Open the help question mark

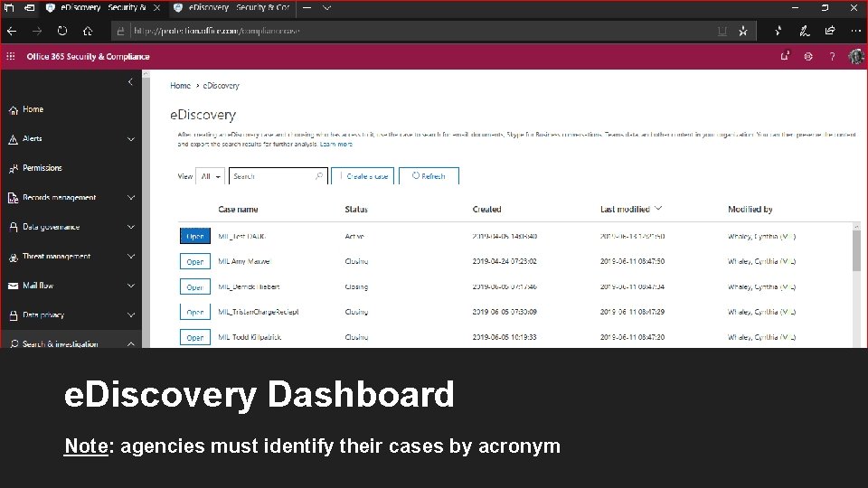point(832,56)
